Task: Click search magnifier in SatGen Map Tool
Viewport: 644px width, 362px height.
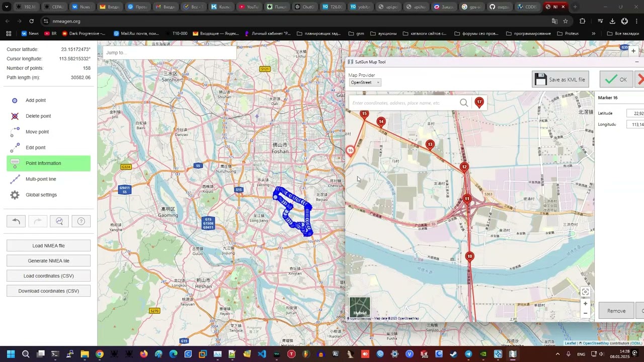Action: [464, 103]
